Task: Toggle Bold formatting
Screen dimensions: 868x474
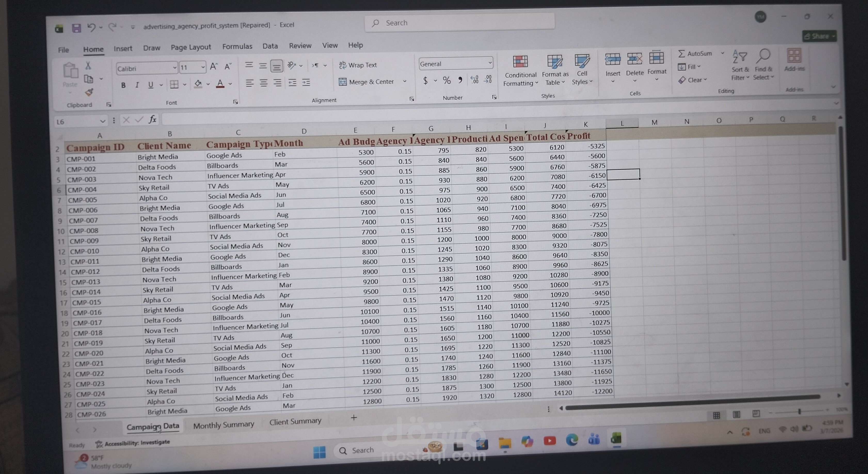Action: tap(123, 85)
